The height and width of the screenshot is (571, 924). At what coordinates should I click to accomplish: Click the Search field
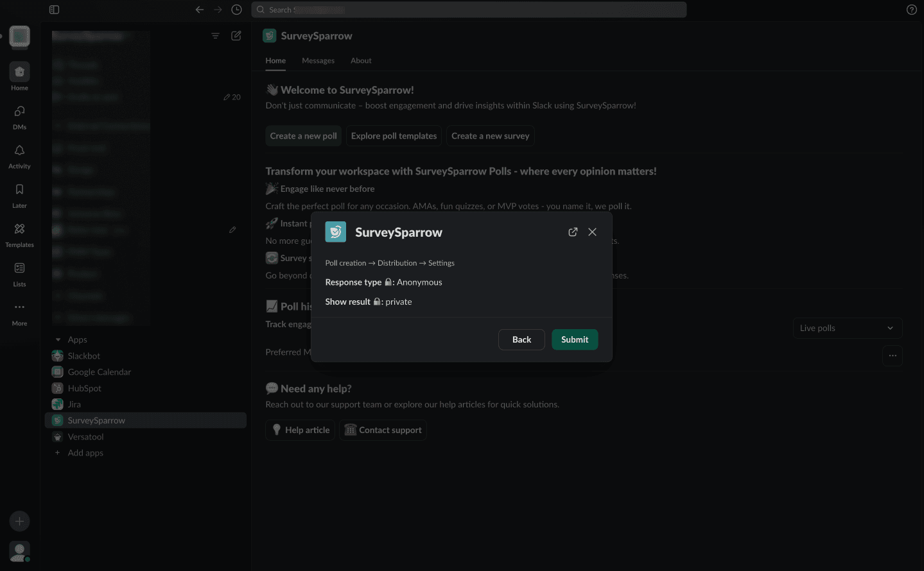(x=469, y=10)
